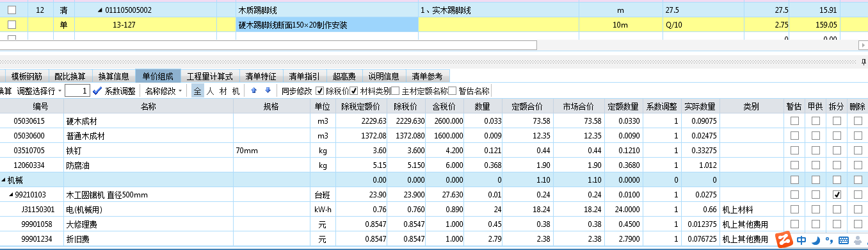Click the 机上材料 category cell
Screen dimensions: 868x250
coord(751,210)
